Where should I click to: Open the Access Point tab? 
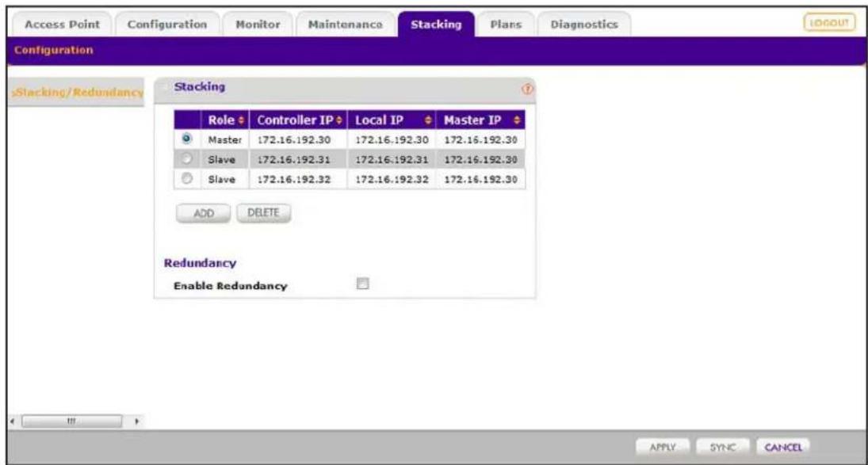coord(62,25)
